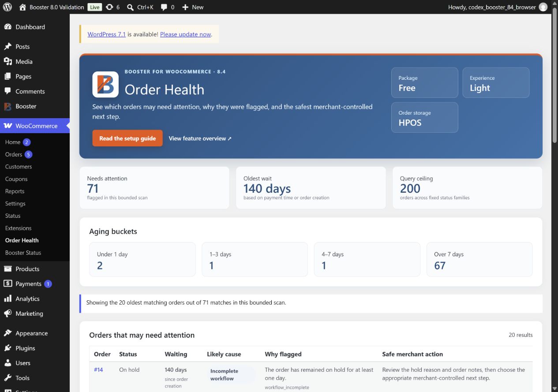Open the WooCommerce Status submenu item

pos(13,216)
